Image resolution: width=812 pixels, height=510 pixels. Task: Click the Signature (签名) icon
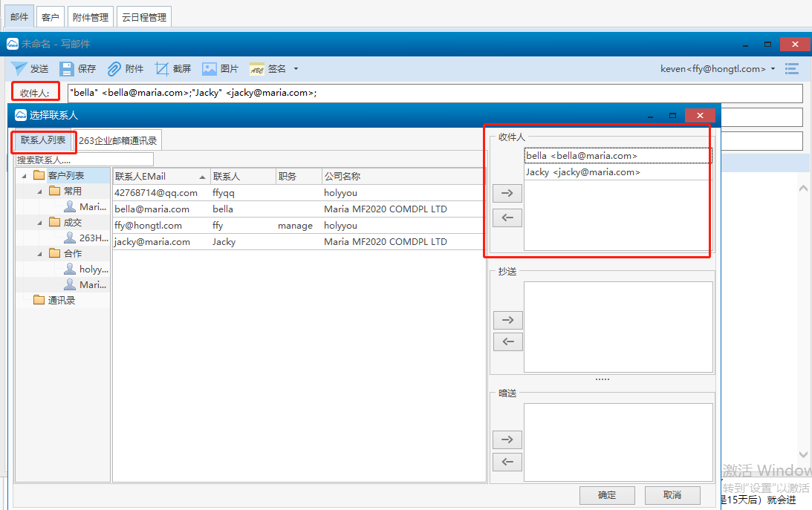(257, 69)
